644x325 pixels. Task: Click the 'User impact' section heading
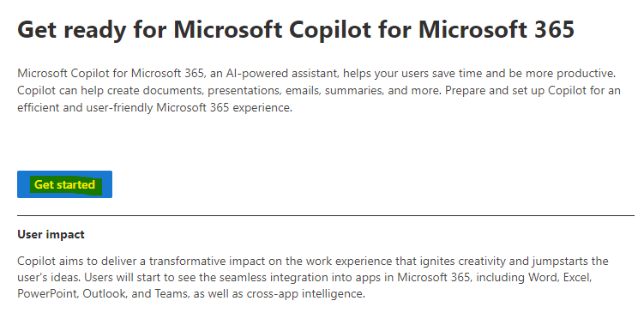[x=51, y=235]
